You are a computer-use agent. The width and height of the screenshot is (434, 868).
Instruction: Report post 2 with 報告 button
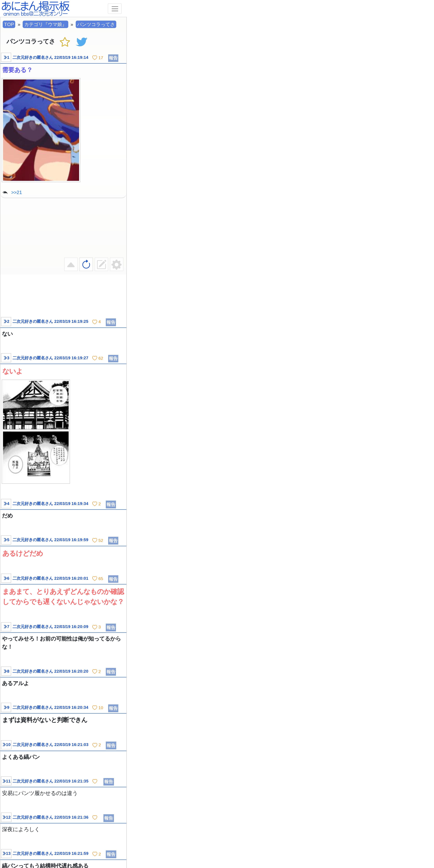pos(111,322)
